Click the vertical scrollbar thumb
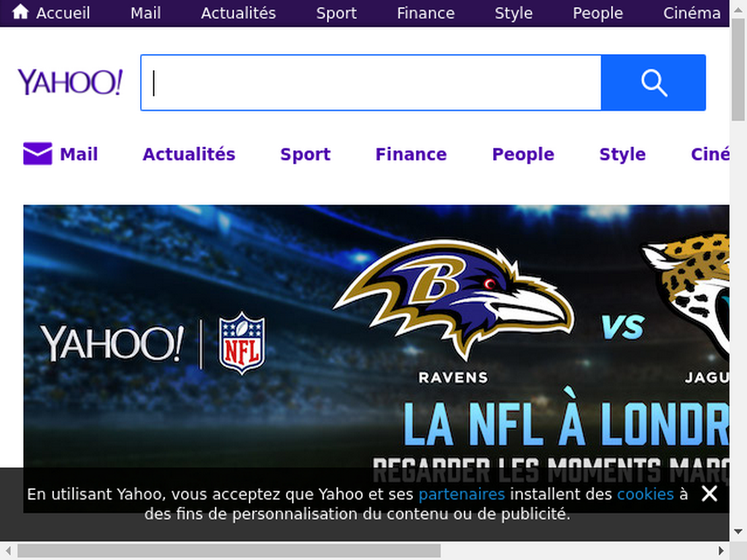The image size is (747, 560). pos(738,69)
